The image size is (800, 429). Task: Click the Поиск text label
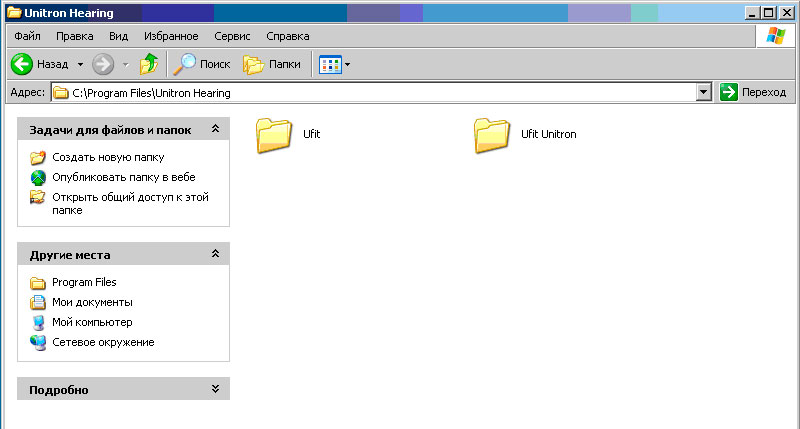215,64
